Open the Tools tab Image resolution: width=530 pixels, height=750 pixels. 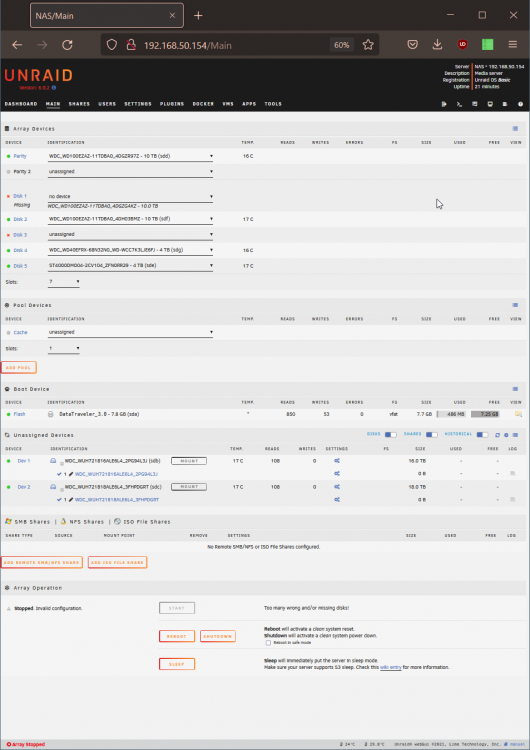click(x=273, y=104)
